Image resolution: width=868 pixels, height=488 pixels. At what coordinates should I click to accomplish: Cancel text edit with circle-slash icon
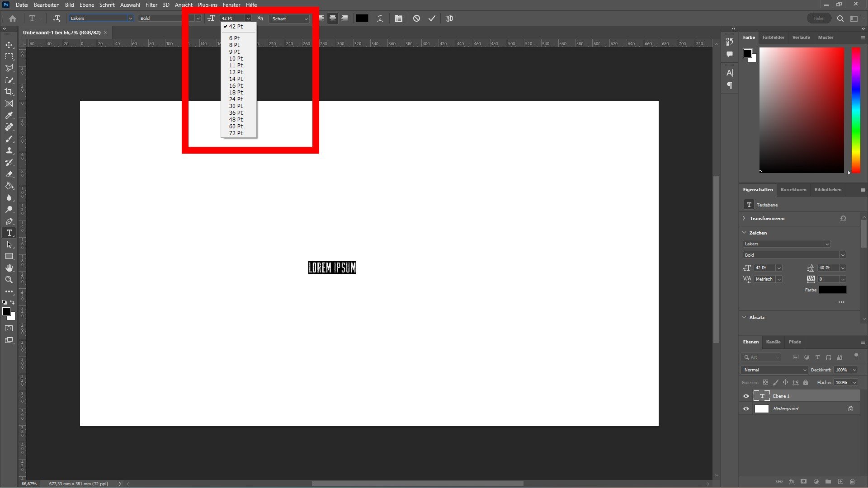tap(416, 19)
